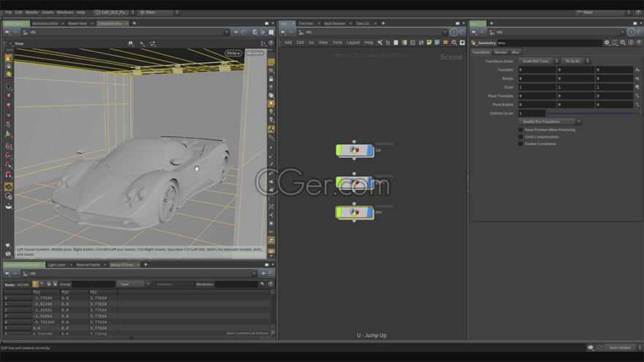The image size is (644, 362).
Task: Select the Misc tab in the parameter pane
Action: point(515,52)
